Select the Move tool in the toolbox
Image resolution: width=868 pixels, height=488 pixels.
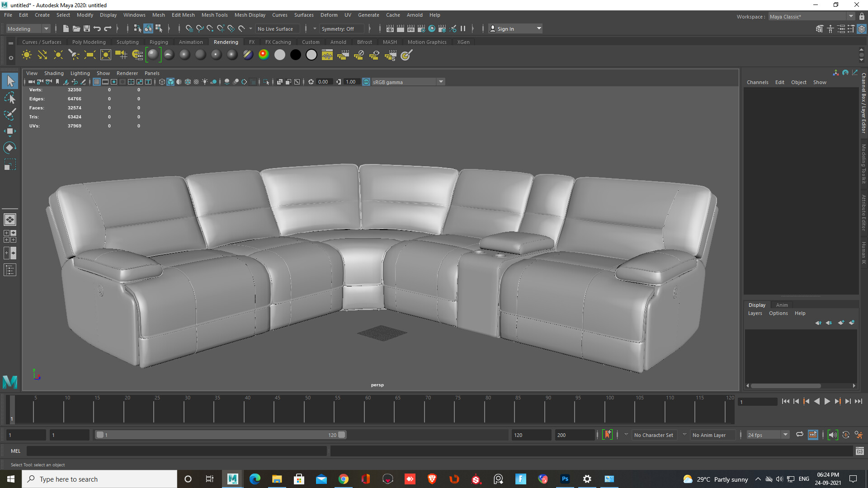coord(10,131)
